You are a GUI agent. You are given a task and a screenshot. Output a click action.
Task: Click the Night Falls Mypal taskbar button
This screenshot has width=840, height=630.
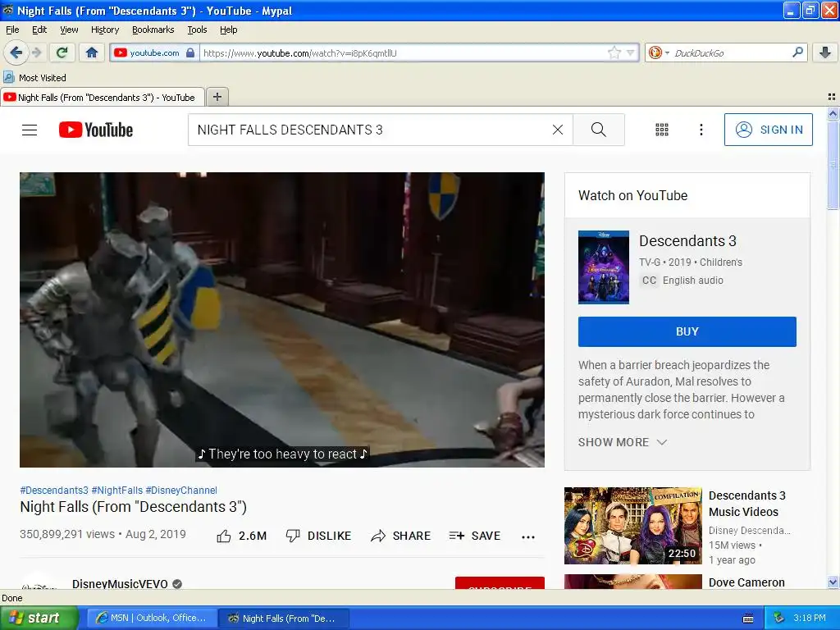tap(285, 618)
